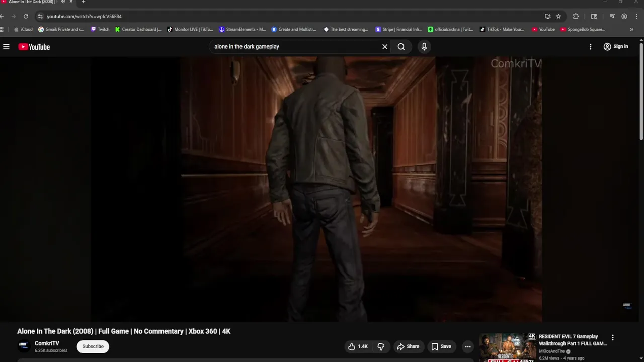The height and width of the screenshot is (362, 644).
Task: Open the Gmail bookmark
Action: 61,29
